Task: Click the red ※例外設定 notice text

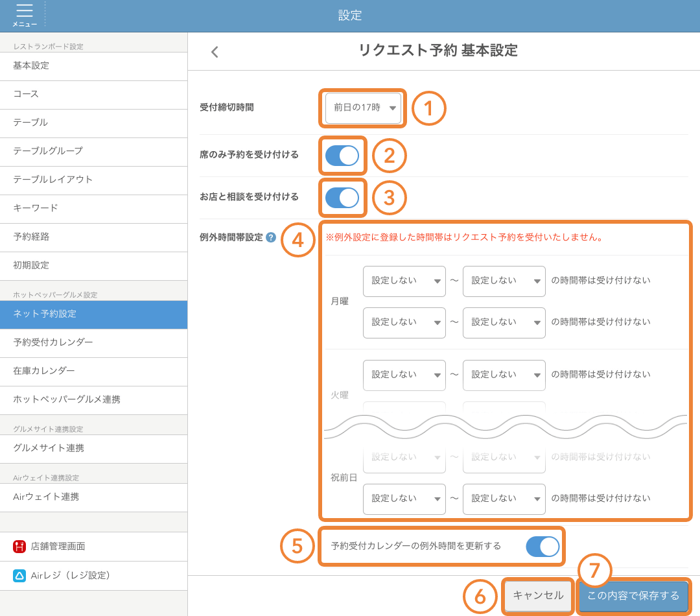Action: 464,237
